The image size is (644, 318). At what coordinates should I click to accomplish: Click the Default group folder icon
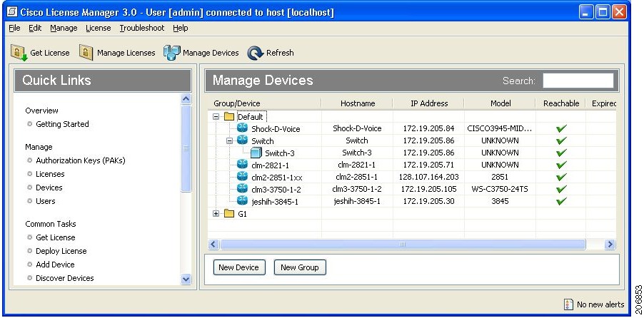229,117
